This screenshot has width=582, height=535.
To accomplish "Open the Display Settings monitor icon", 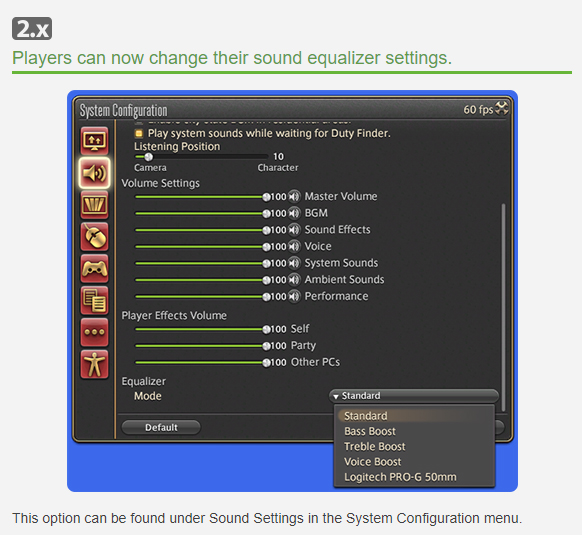I will point(95,141).
